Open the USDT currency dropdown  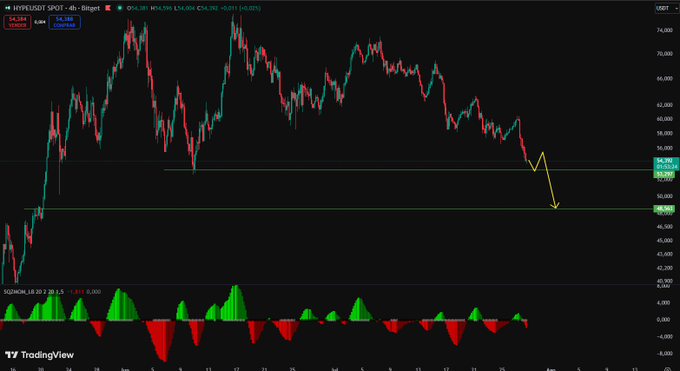pyautogui.click(x=666, y=8)
